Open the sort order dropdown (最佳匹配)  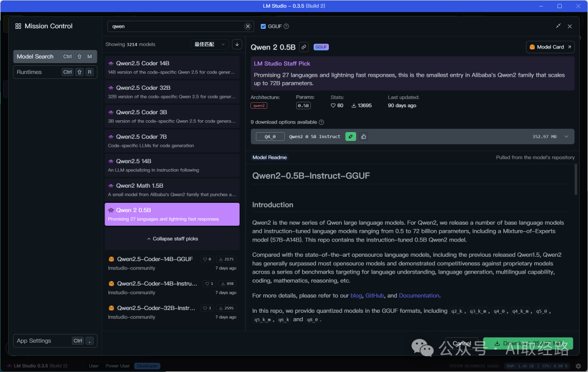point(210,44)
